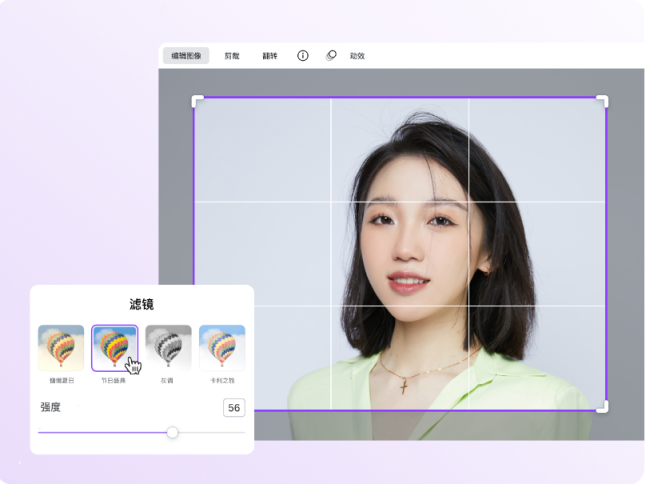The height and width of the screenshot is (484, 646).
Task: Click the top-right crop corner handle
Action: click(x=602, y=101)
